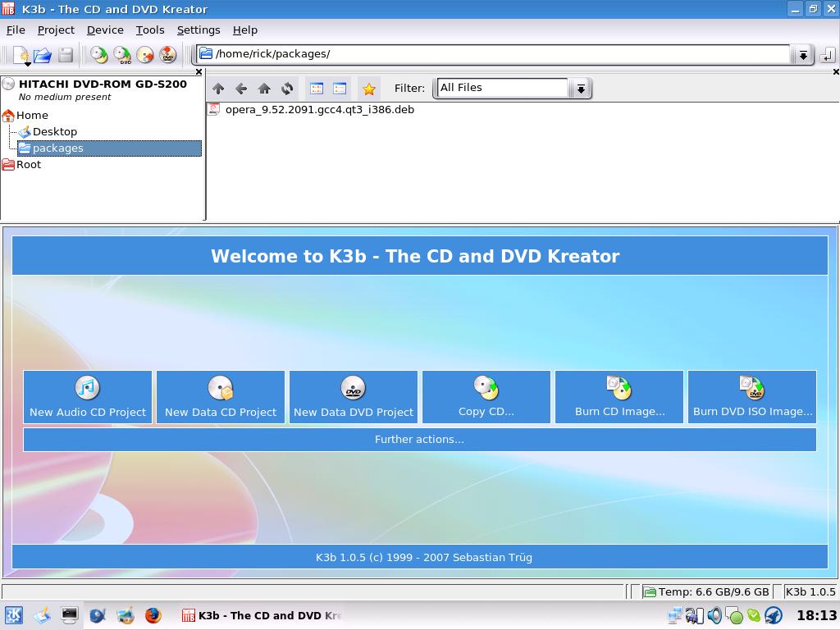Click the Show Desktop taskbar icon
Image resolution: width=840 pixels, height=630 pixels.
point(42,615)
